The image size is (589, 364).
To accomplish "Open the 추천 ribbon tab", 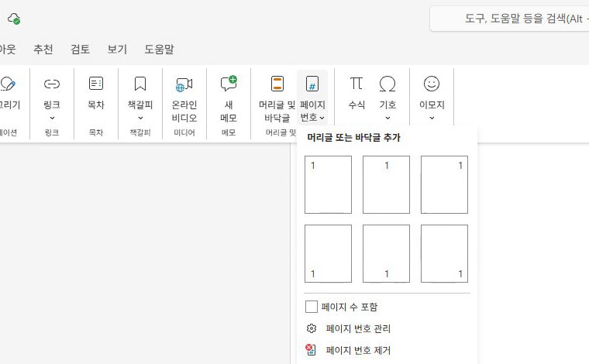I will [43, 49].
